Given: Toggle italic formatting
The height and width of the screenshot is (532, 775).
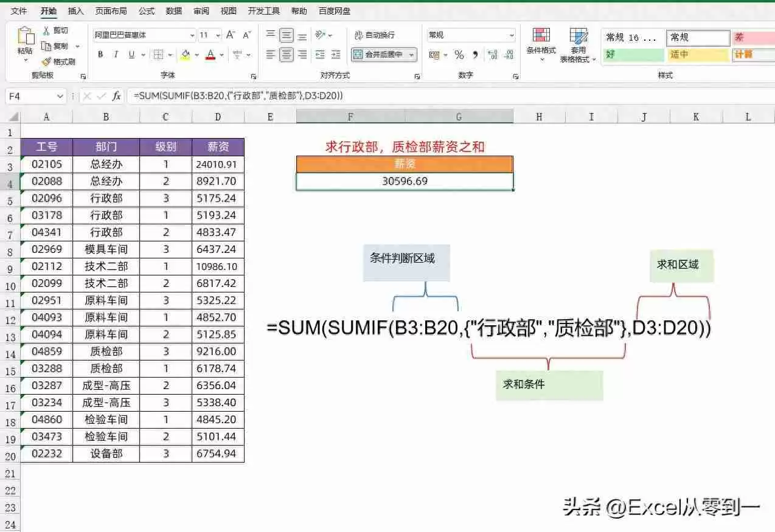Looking at the screenshot, I should [x=116, y=55].
